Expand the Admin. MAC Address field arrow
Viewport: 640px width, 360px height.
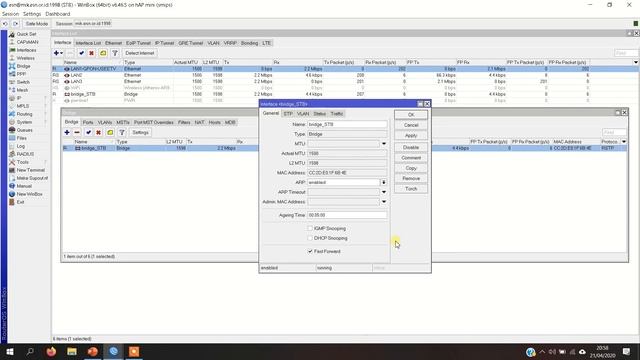pyautogui.click(x=384, y=202)
